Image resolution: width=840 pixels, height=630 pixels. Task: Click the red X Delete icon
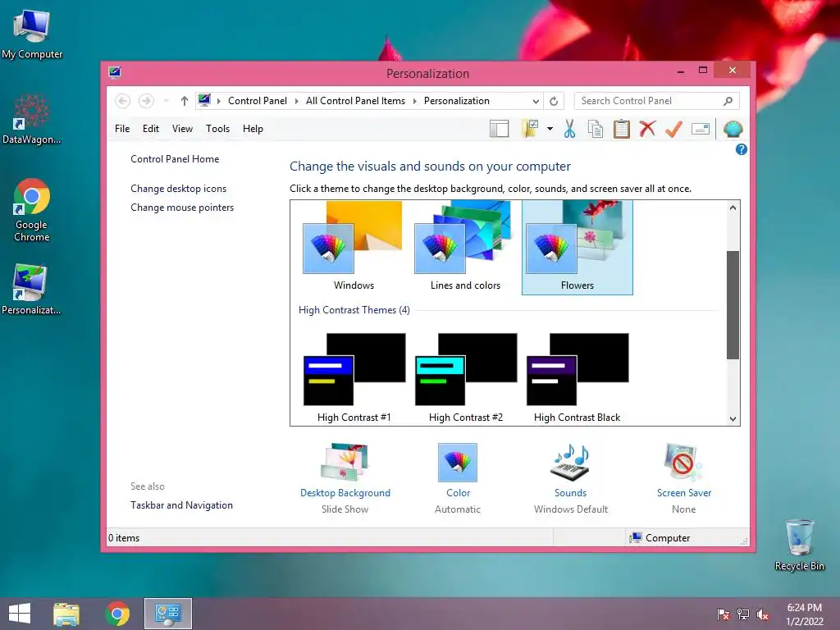[647, 129]
